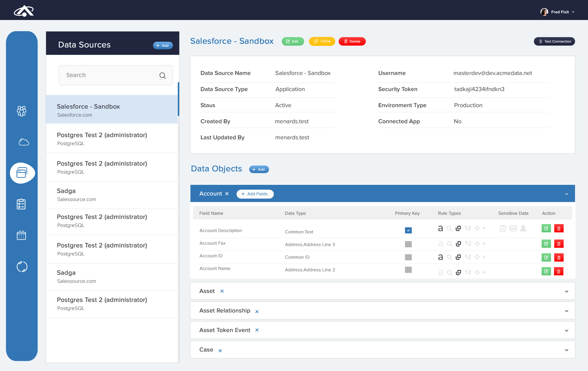Viewport: 588px width, 371px height.
Task: Click the medical clipboard sensitive data icon
Action: tap(503, 228)
